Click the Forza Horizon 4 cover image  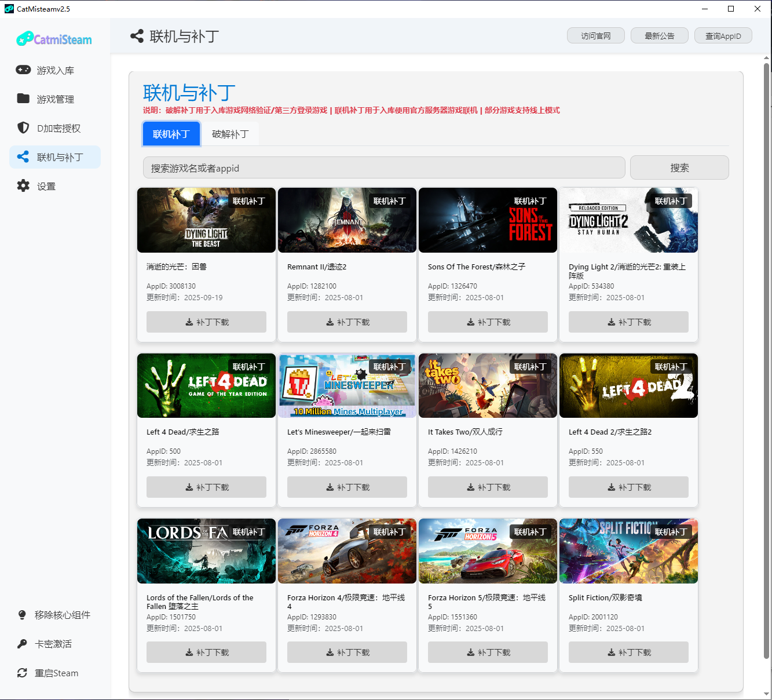click(x=347, y=551)
